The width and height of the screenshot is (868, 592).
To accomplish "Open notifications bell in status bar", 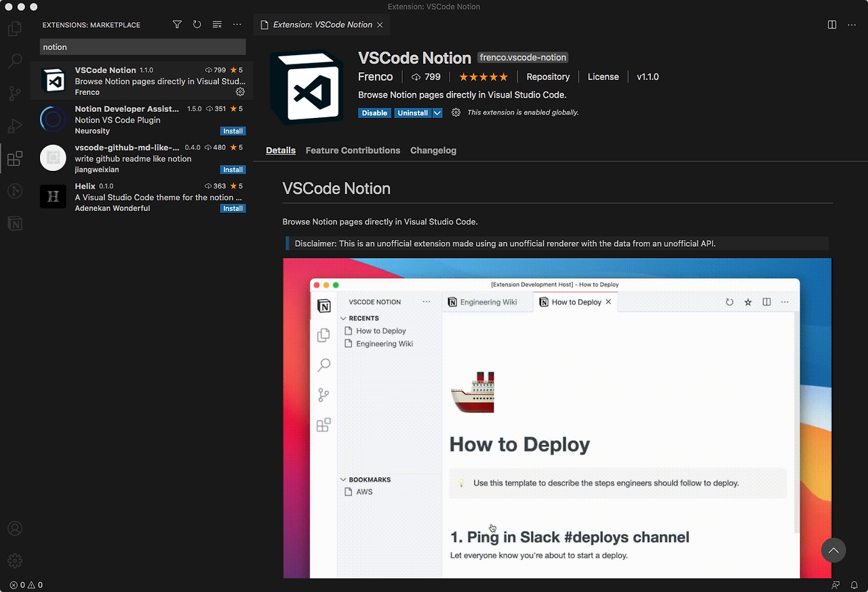I will (854, 585).
